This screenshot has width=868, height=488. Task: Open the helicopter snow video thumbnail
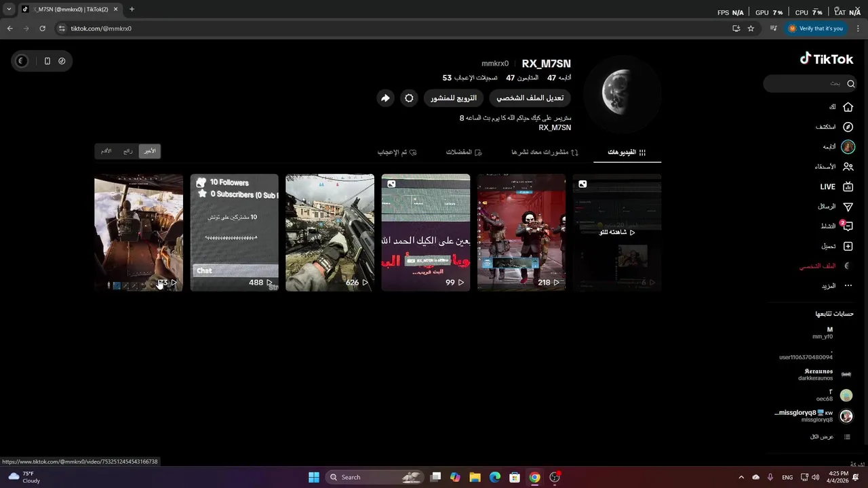point(138,232)
